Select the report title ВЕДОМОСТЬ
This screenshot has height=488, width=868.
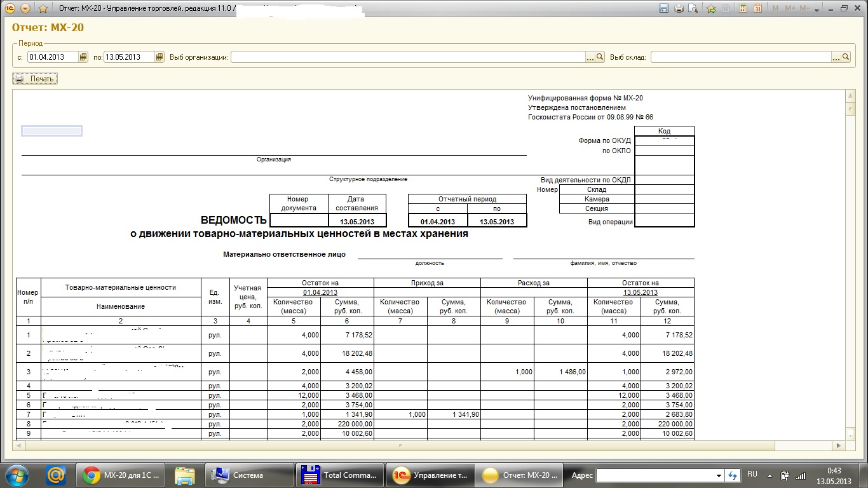pyautogui.click(x=234, y=220)
